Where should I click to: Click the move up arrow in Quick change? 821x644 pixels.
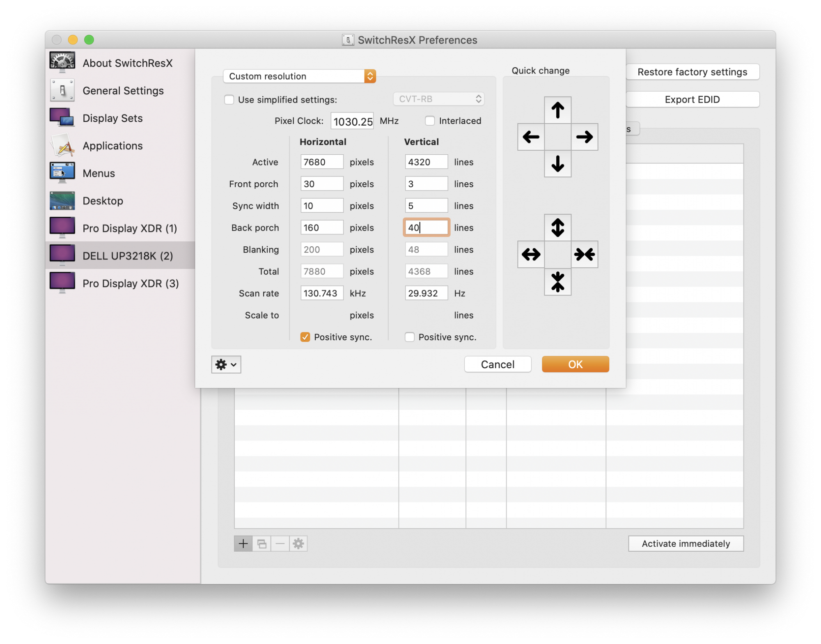click(557, 110)
